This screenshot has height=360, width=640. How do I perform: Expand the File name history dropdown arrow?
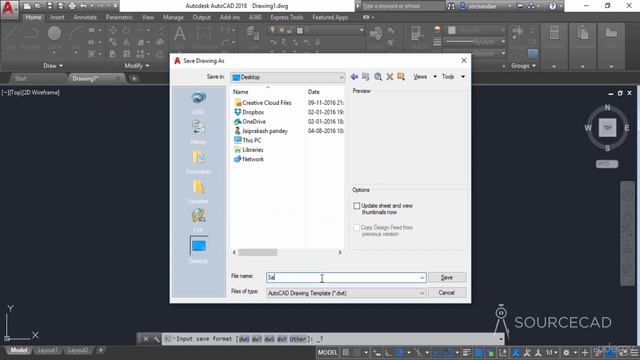click(422, 278)
